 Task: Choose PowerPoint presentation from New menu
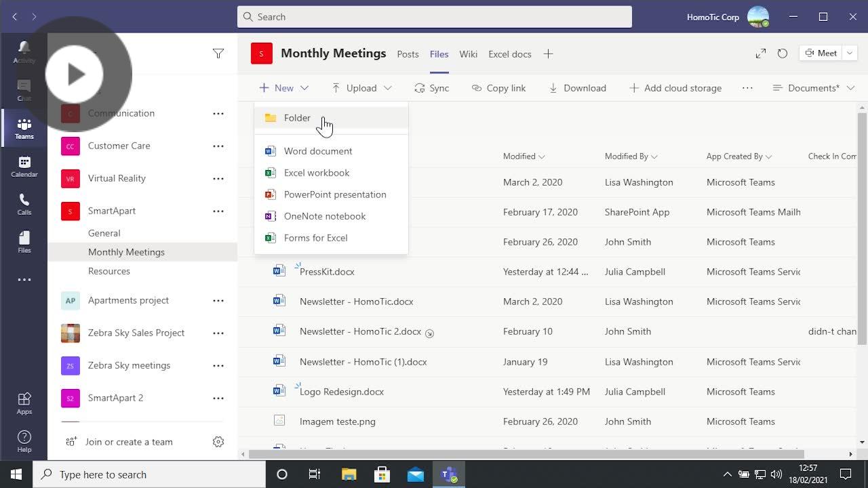331,195
